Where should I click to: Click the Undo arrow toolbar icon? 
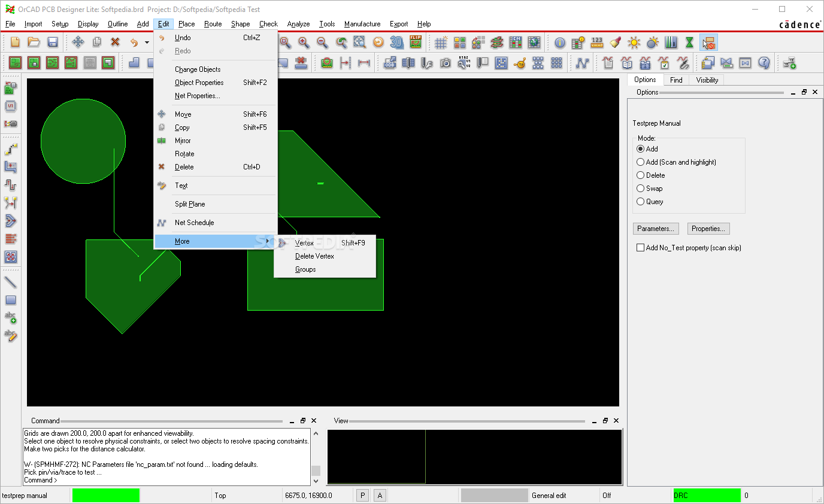click(134, 42)
